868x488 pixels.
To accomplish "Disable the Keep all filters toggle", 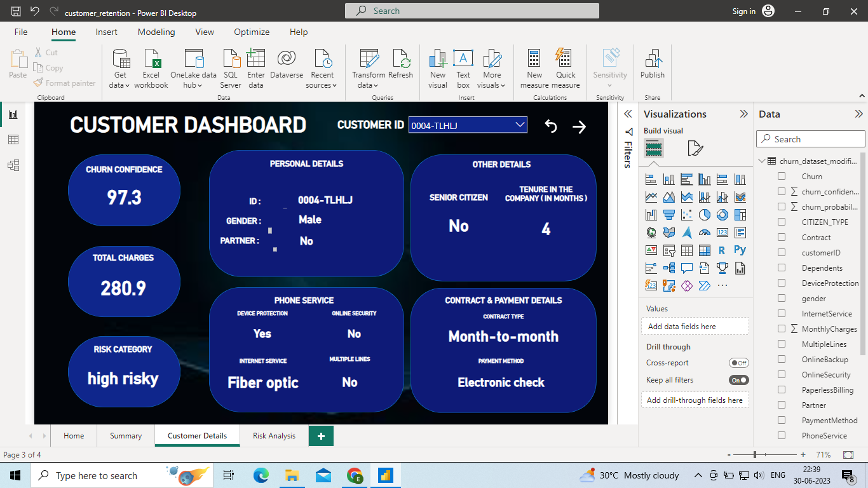I will tap(738, 379).
